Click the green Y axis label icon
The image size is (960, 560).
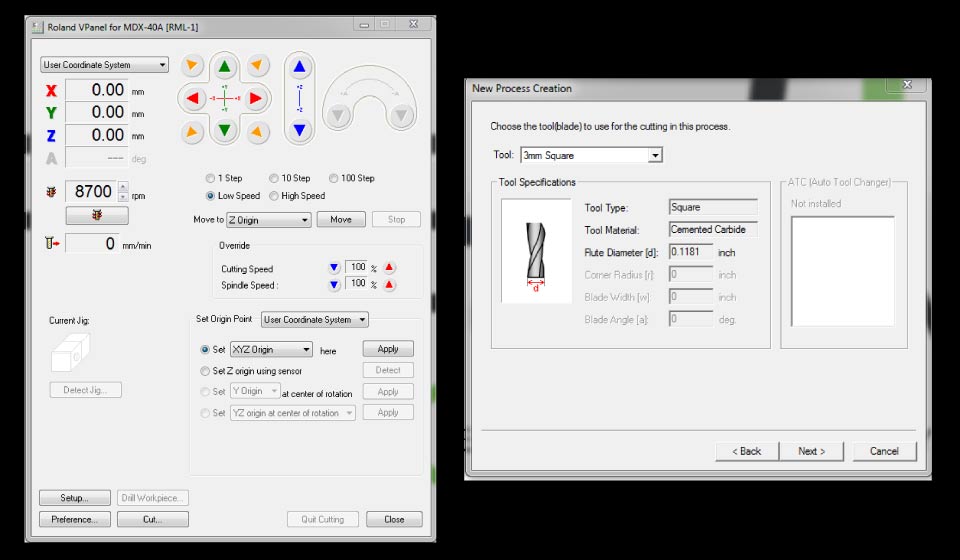(51, 113)
